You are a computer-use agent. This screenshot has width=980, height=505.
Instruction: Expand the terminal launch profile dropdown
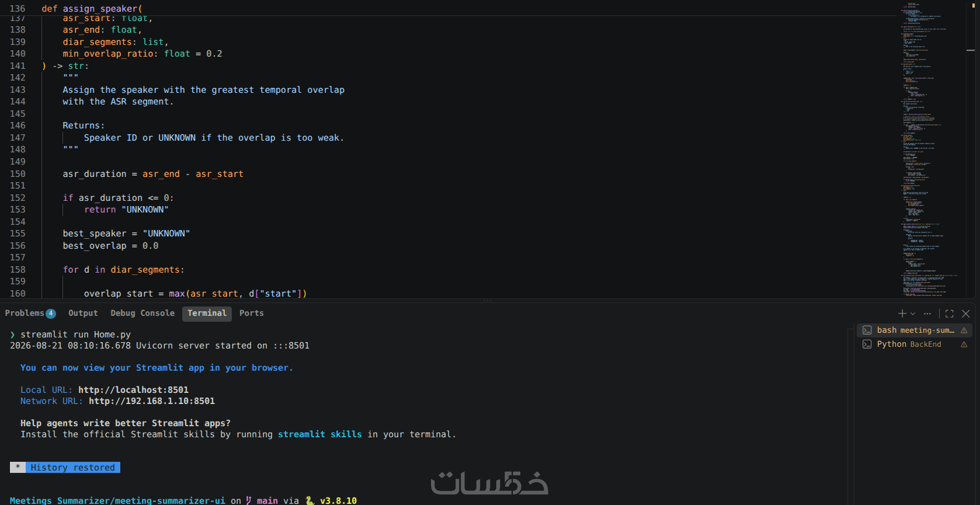coord(913,314)
